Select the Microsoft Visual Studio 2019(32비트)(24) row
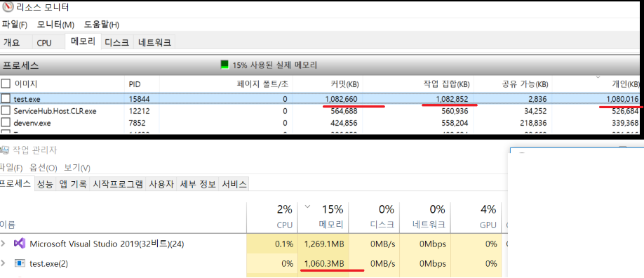The height and width of the screenshot is (278, 644). [x=250, y=244]
